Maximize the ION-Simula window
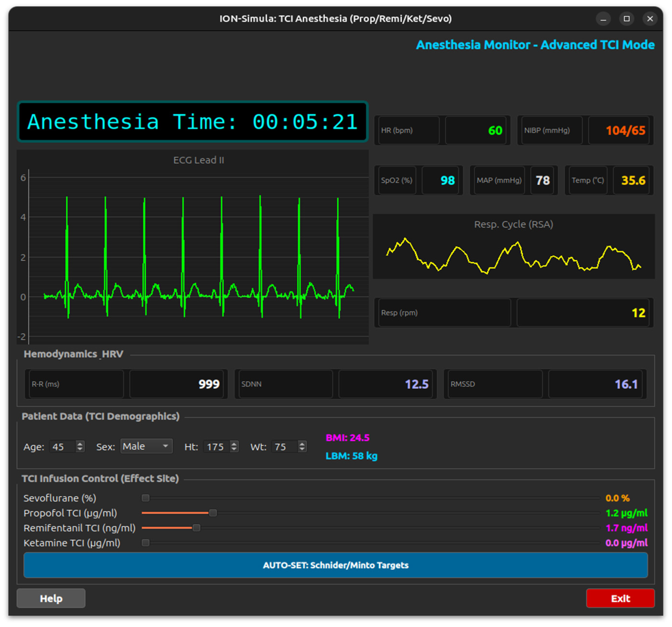 (626, 19)
